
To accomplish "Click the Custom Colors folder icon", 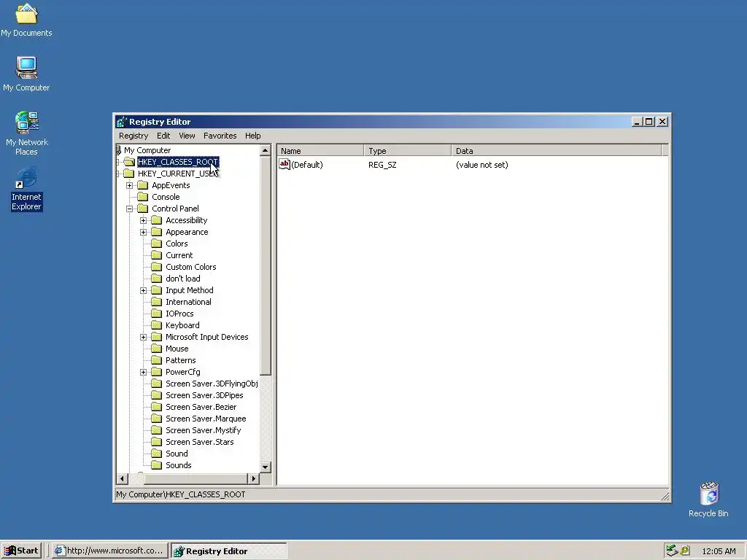I will (157, 267).
